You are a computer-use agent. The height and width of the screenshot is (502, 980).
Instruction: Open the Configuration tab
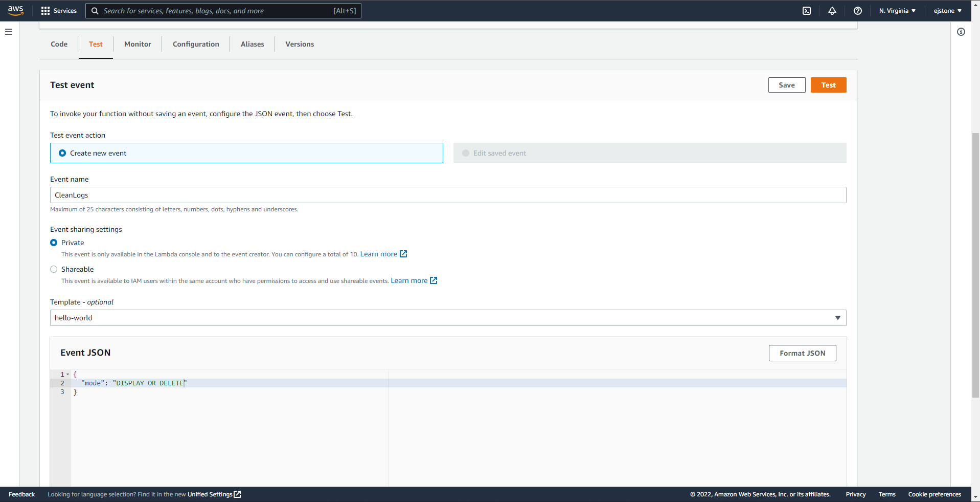(x=196, y=44)
